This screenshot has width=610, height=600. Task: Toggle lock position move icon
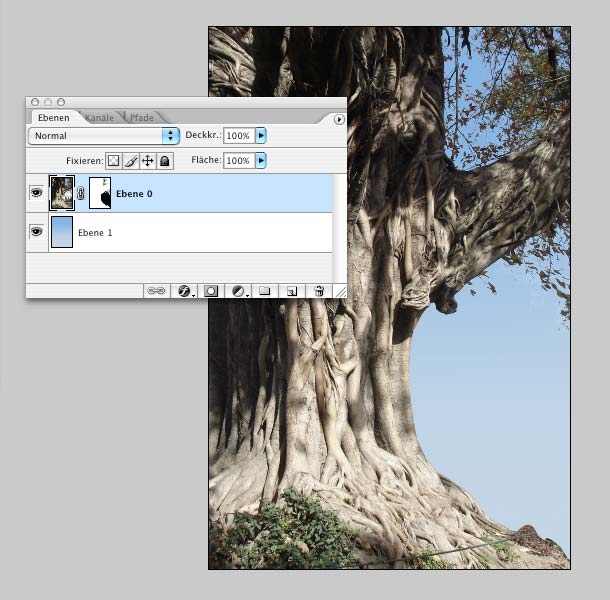[x=148, y=161]
